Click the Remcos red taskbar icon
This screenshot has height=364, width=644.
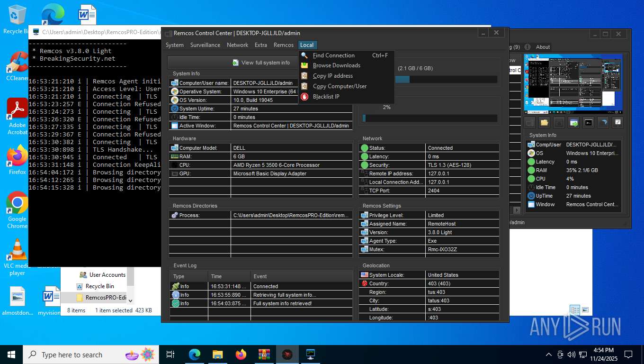[x=287, y=355]
